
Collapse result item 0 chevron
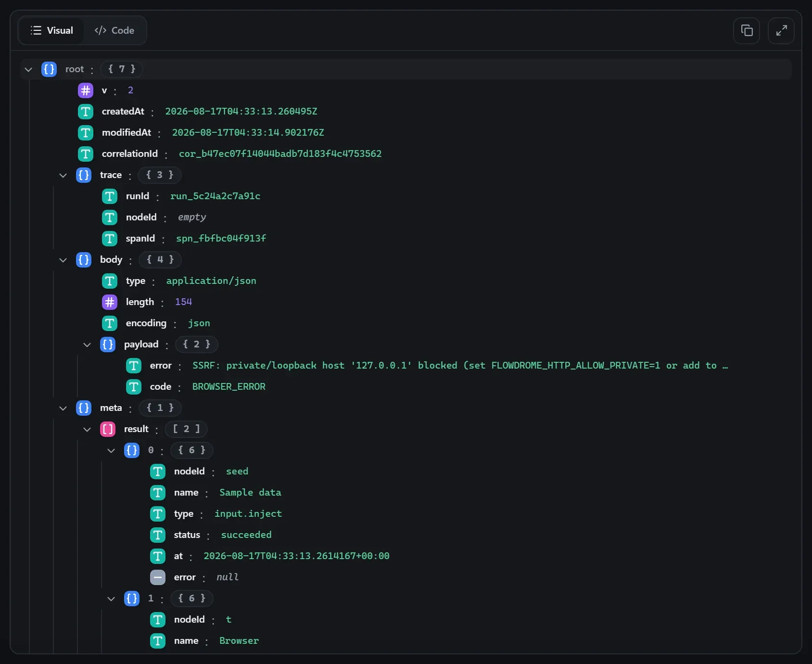click(111, 450)
